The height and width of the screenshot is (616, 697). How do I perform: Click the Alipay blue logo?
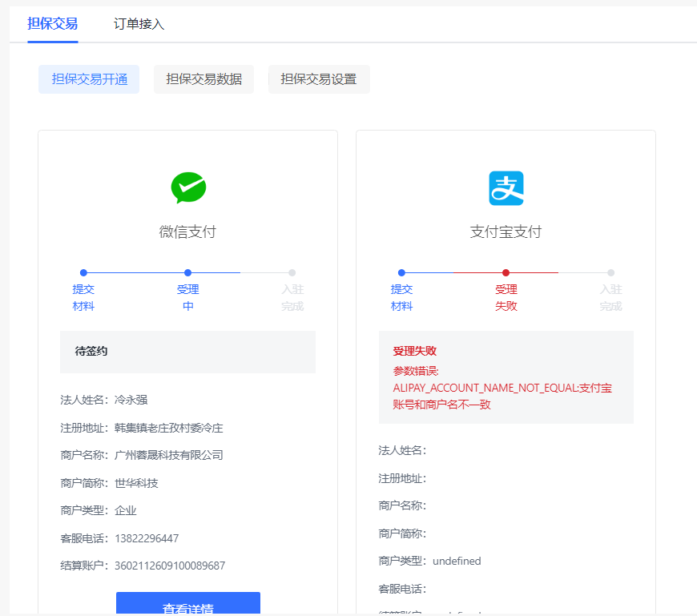[x=506, y=188]
